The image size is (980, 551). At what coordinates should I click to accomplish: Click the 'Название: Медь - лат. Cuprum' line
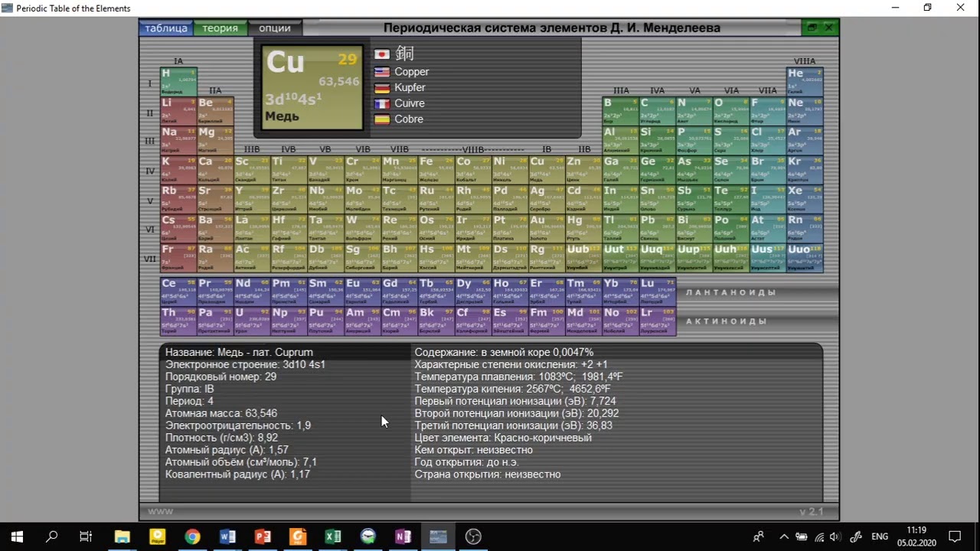point(239,352)
